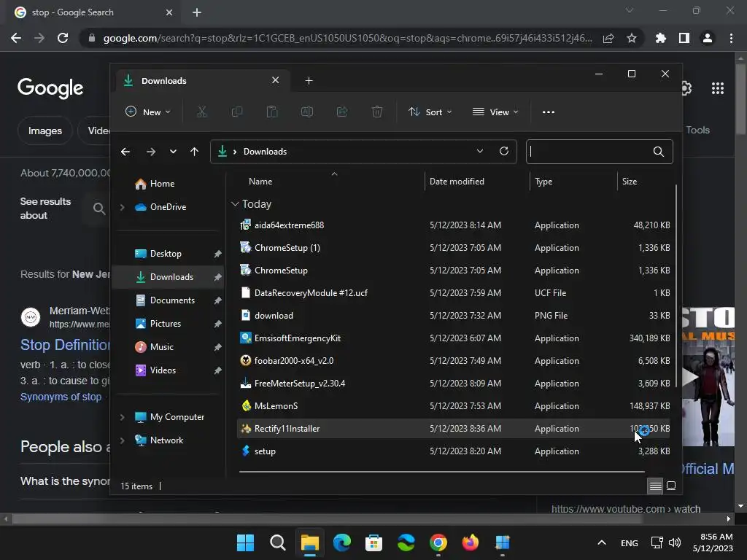This screenshot has height=560, width=747.
Task: Open Chrome extensions puzzle icon
Action: coord(660,38)
